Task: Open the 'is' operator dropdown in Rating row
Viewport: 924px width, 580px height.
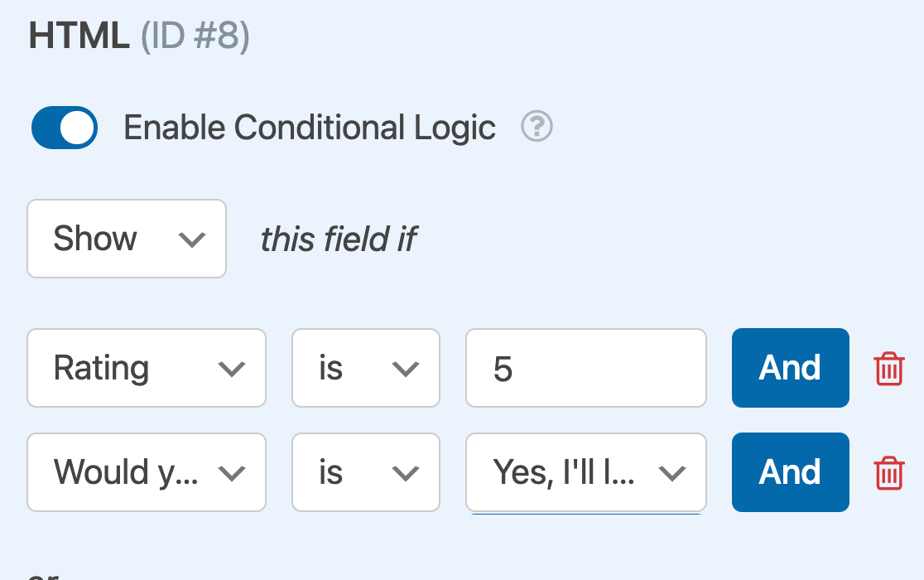Action: 365,368
